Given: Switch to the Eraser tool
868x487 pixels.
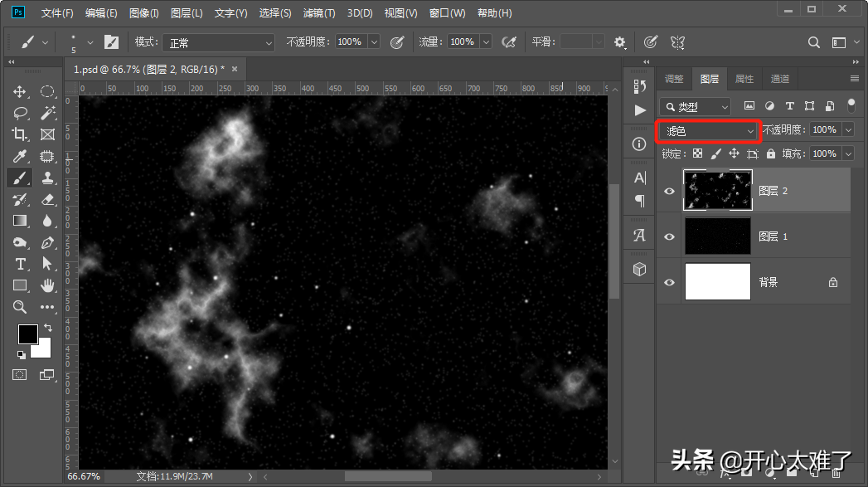Looking at the screenshot, I should click(47, 199).
